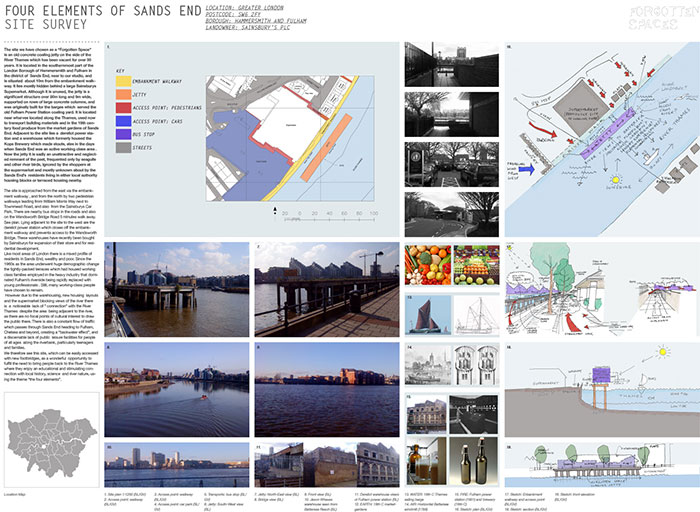Open the river photo with small red boat
Viewport: 700px width, 512px height.
click(177, 390)
